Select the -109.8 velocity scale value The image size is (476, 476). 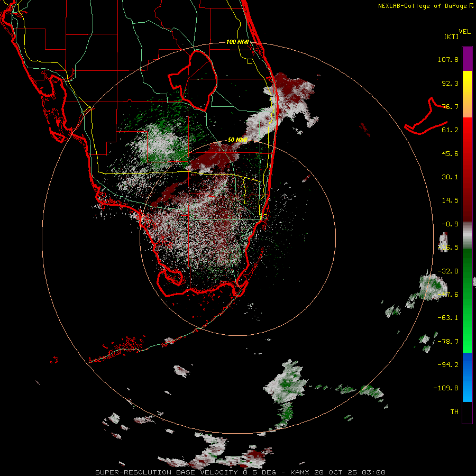[x=446, y=388]
